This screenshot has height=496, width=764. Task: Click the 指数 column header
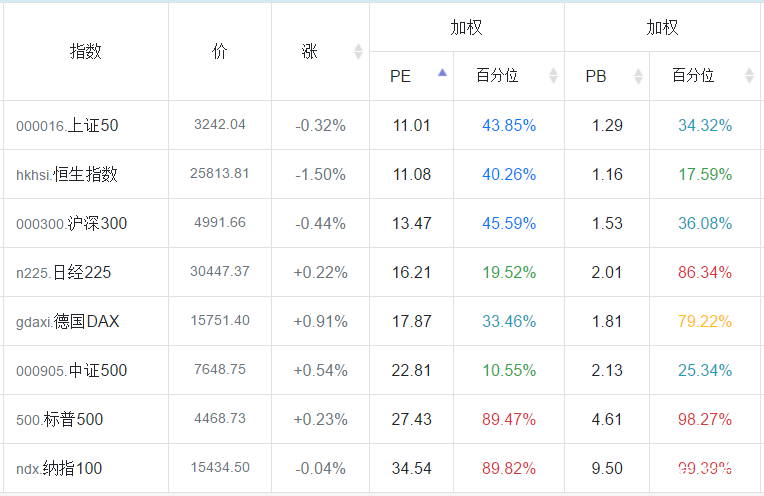coord(86,51)
